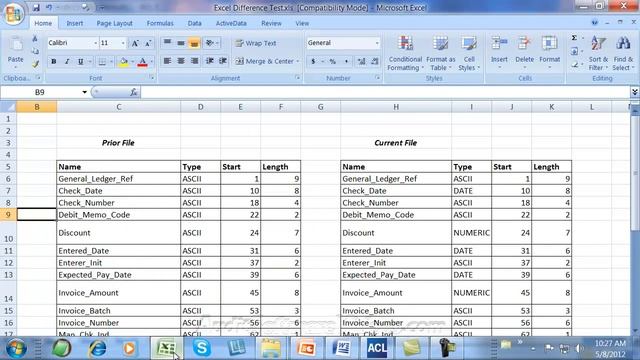Viewport: 640px width, 360px height.
Task: Click the Name Box showing B9
Action: pyautogui.click(x=40, y=92)
